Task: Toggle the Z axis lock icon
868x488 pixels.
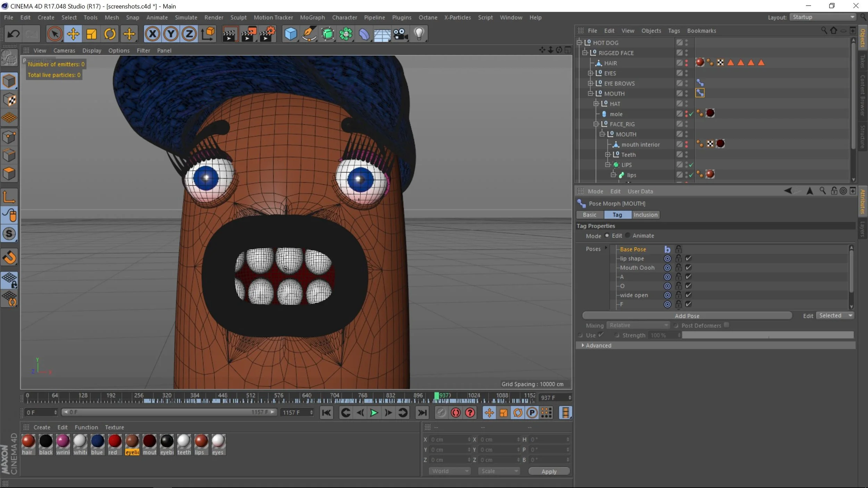Action: coord(189,34)
